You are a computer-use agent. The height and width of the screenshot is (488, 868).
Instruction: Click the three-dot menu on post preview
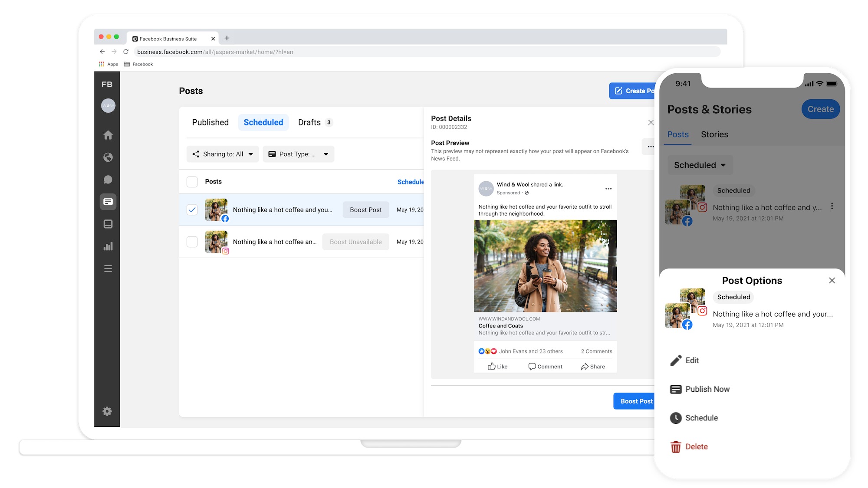click(608, 189)
